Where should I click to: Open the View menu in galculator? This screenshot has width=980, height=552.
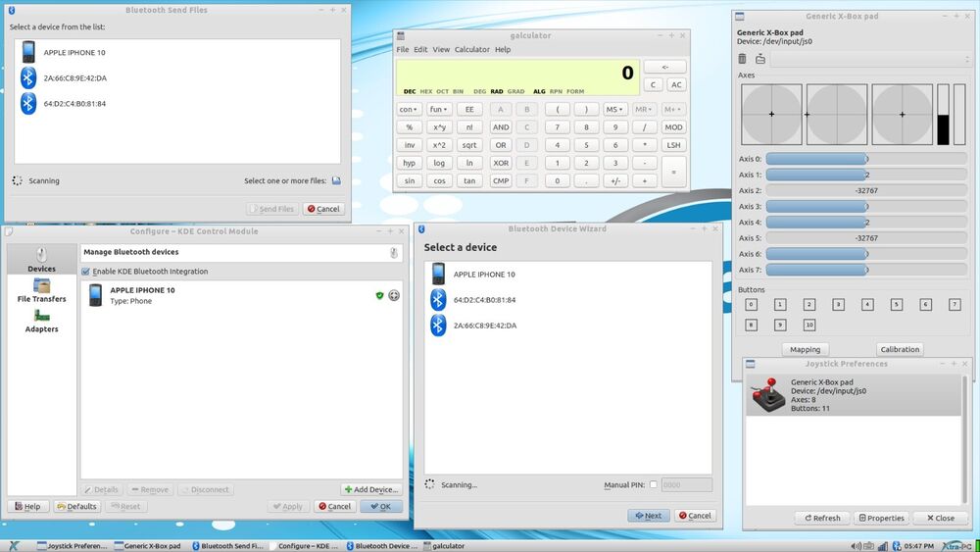tap(441, 49)
